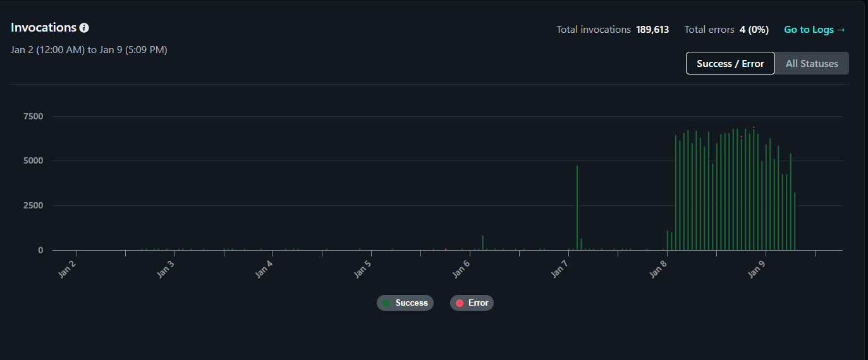The image size is (868, 360).
Task: Click the Total invocations 189,613 value
Action: (652, 29)
